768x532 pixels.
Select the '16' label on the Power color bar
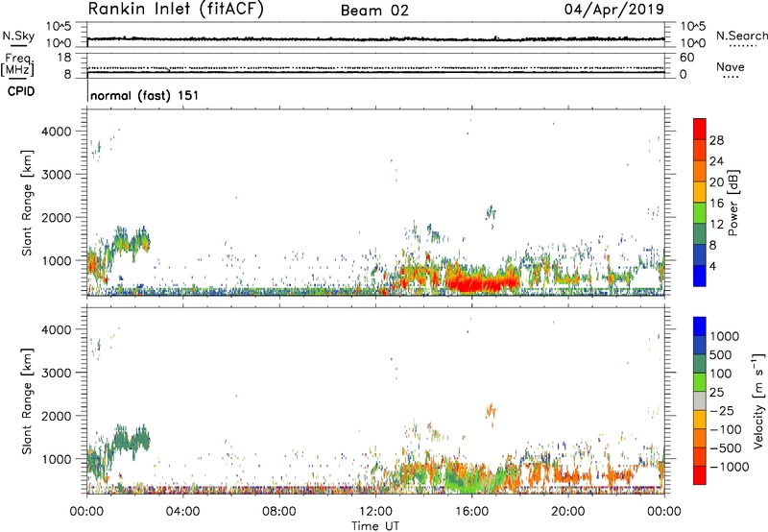[716, 204]
